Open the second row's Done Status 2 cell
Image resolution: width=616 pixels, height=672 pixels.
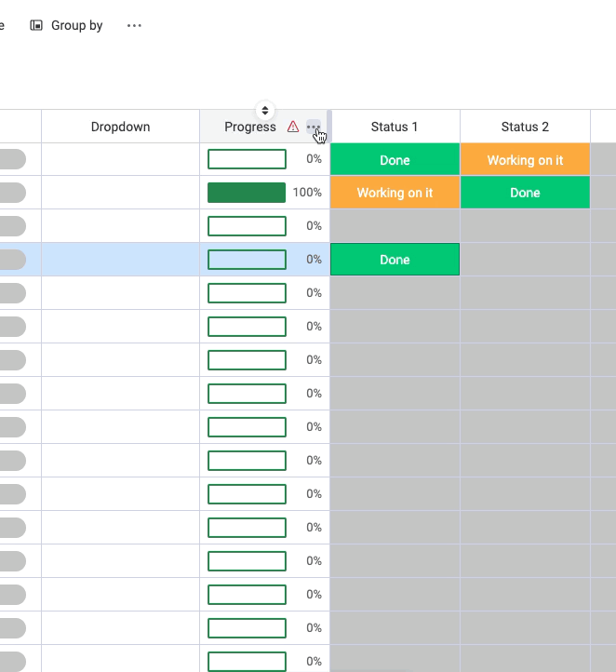[525, 193]
